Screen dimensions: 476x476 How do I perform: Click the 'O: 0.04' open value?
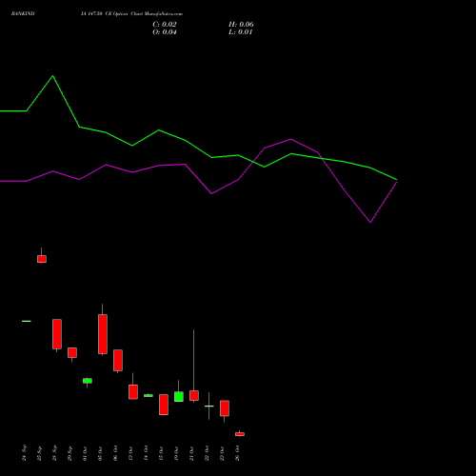coord(165,32)
